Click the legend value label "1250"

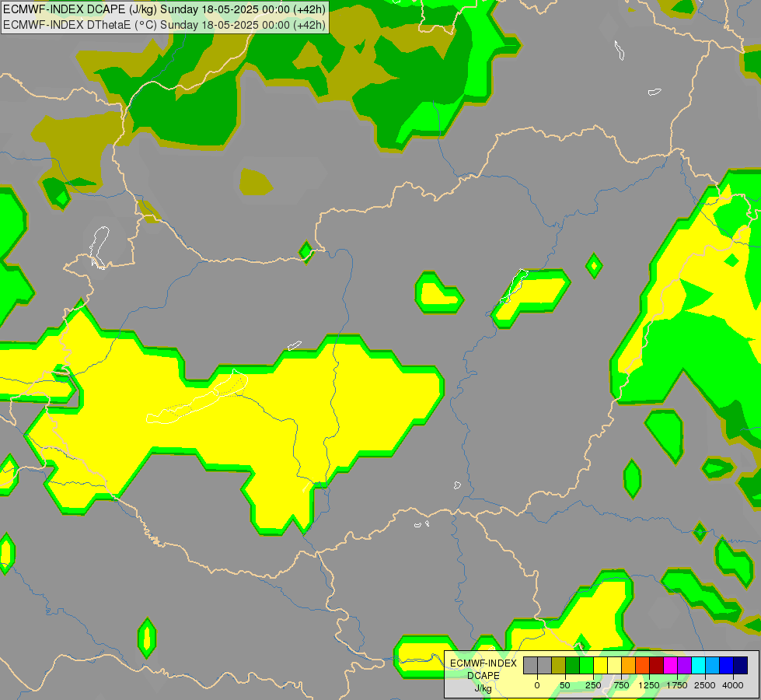[x=649, y=685]
